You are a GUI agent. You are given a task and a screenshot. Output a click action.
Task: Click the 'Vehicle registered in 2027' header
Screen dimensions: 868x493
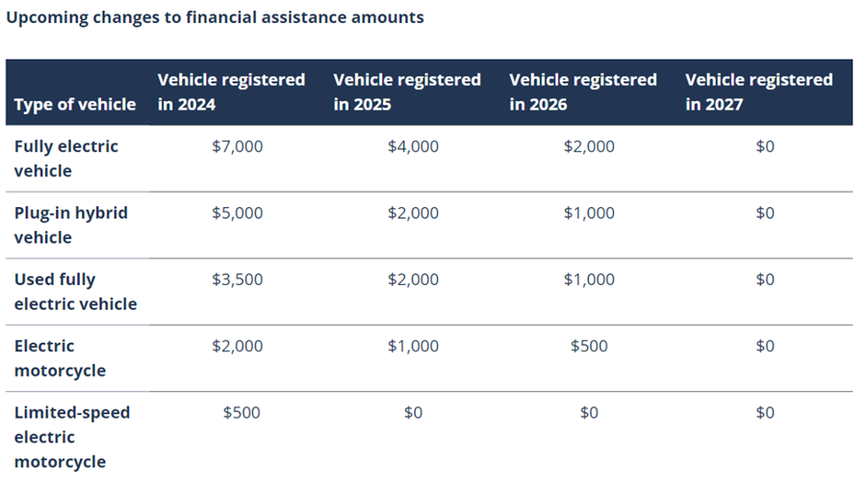tap(759, 91)
